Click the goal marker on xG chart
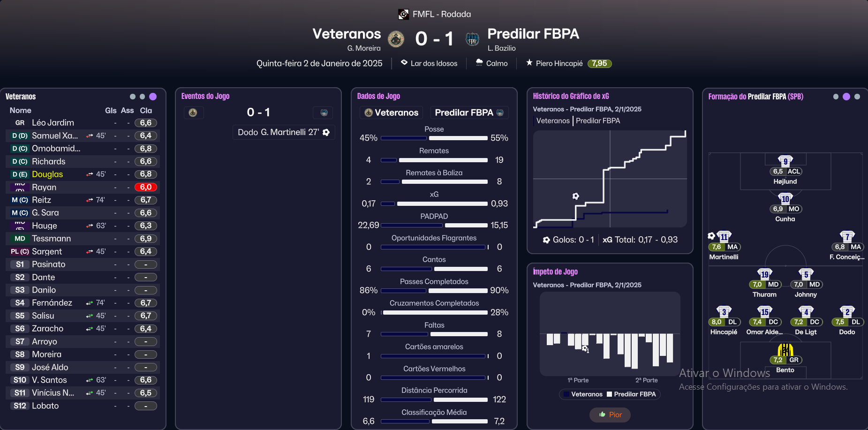Viewport: 868px width, 430px height. 576,196
